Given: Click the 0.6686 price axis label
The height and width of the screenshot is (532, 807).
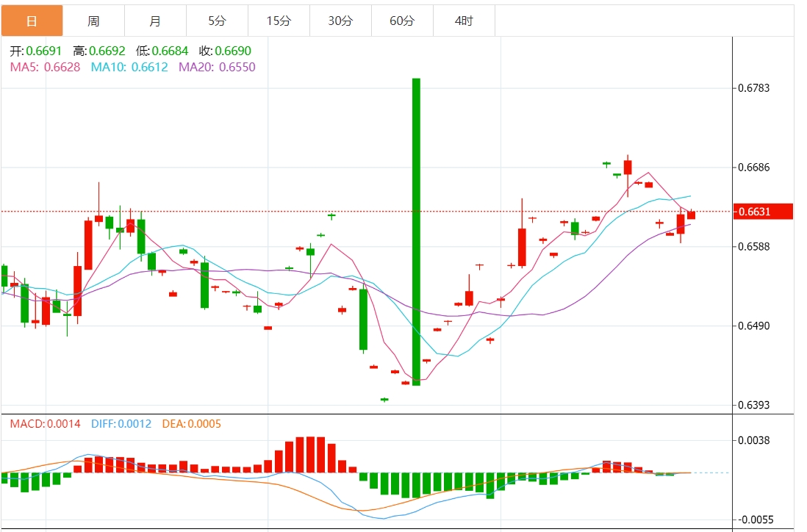Looking at the screenshot, I should pyautogui.click(x=754, y=168).
